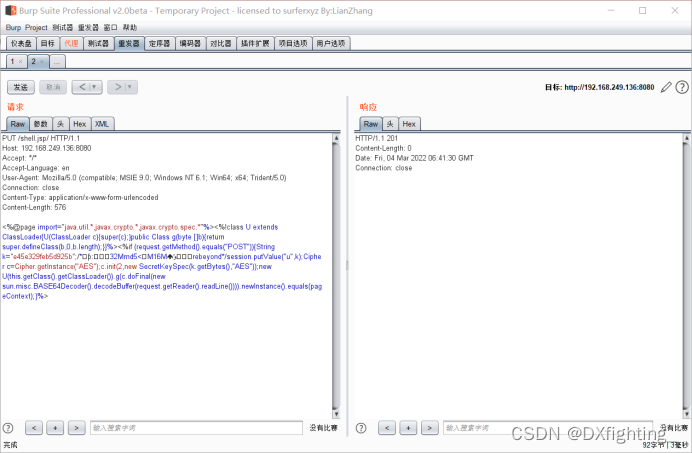Click the Burp Suite logo icon

pyautogui.click(x=11, y=10)
